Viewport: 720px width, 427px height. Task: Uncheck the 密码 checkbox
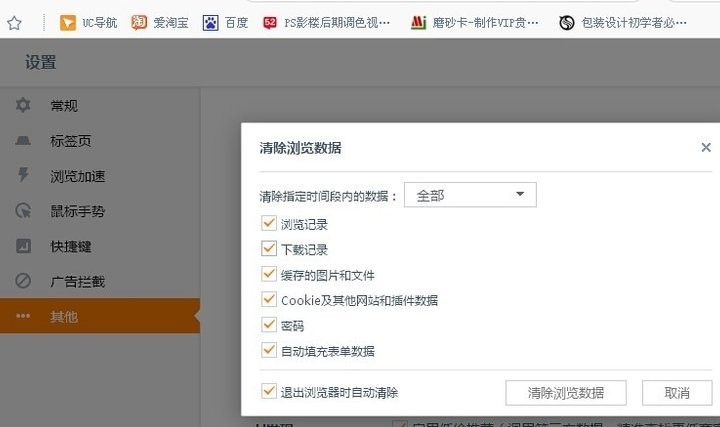tap(269, 325)
